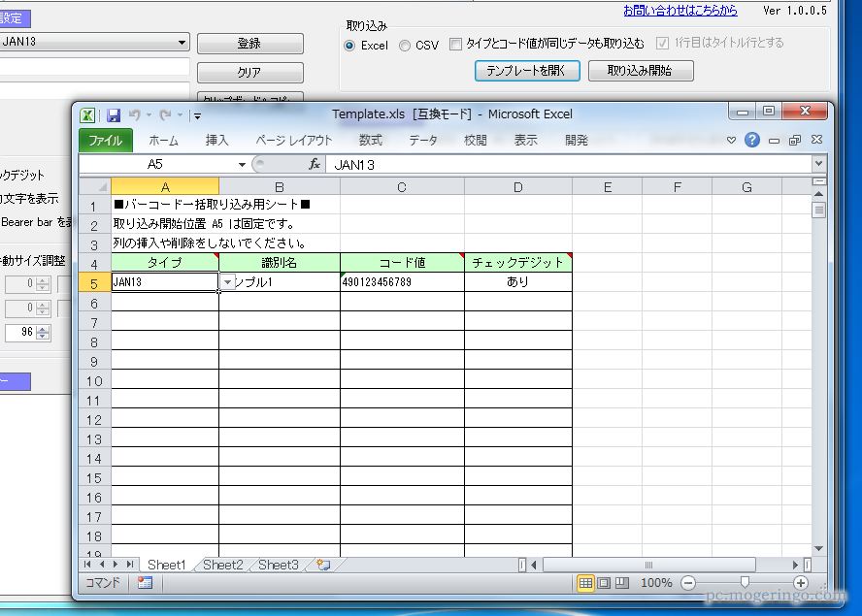
Task: Switch to the Sheet2 worksheet tab
Action: (x=222, y=565)
